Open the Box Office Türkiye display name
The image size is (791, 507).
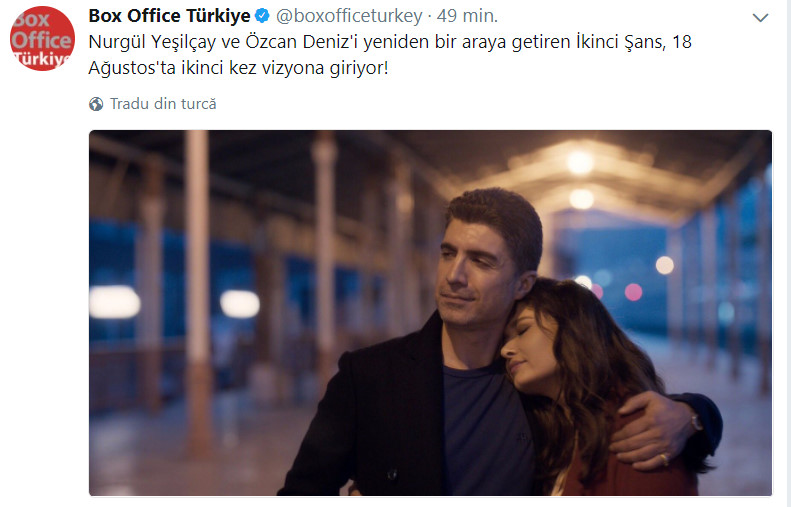(170, 16)
